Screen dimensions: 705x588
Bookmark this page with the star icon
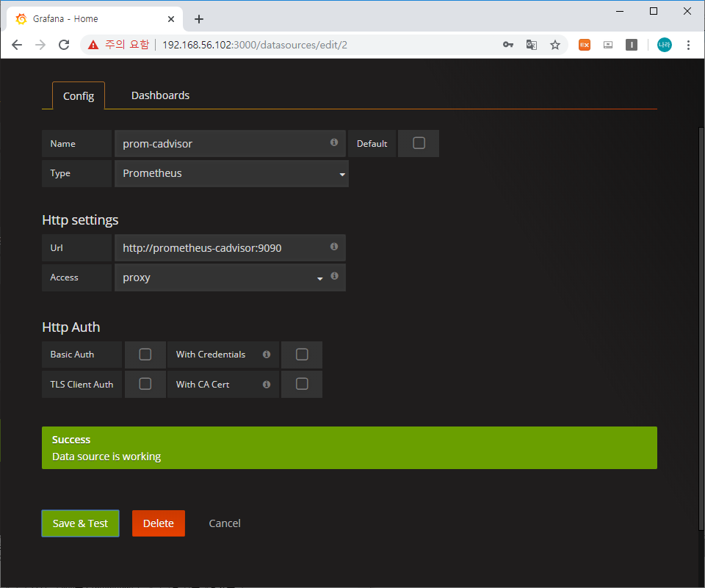coord(555,45)
